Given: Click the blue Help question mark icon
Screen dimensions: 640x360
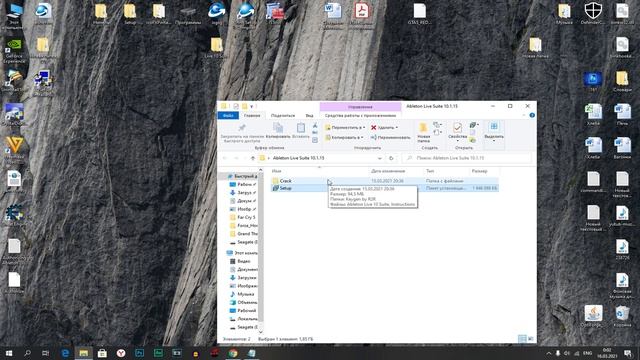Looking at the screenshot, I should [x=532, y=116].
